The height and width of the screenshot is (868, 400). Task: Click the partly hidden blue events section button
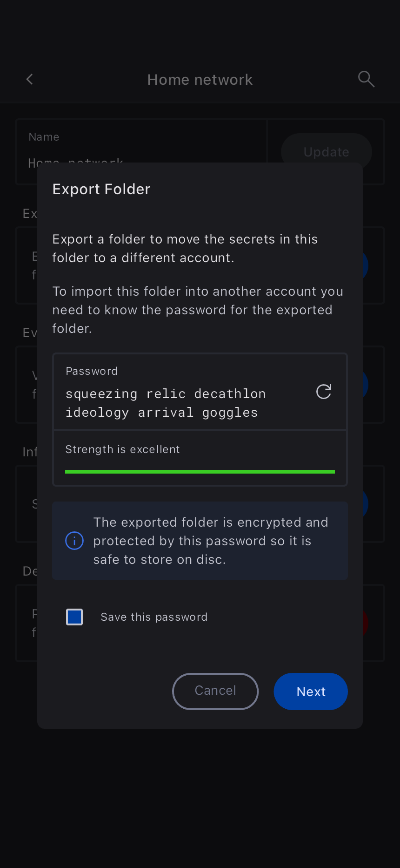click(x=366, y=385)
